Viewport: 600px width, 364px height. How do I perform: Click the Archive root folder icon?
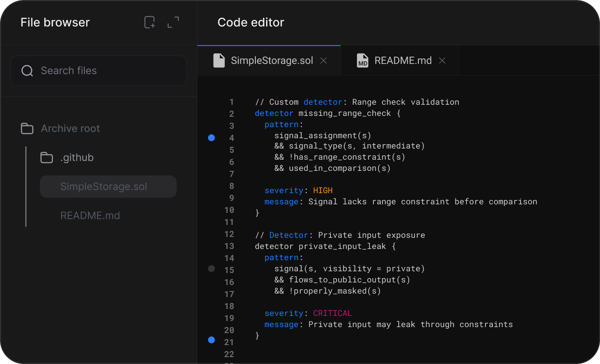click(x=27, y=128)
